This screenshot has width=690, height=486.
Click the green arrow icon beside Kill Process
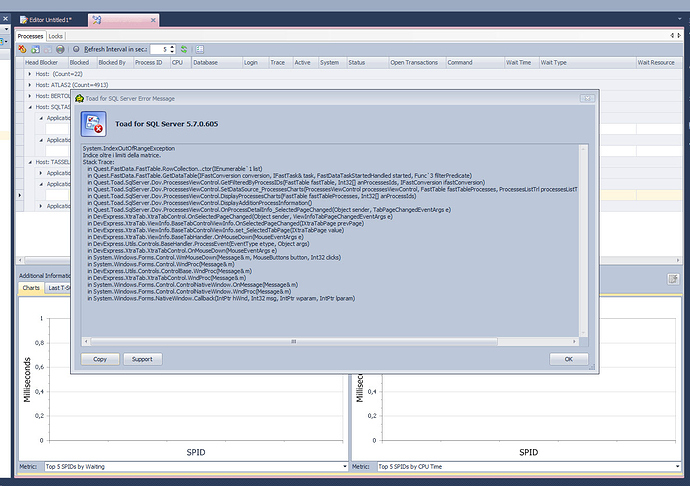click(x=35, y=49)
